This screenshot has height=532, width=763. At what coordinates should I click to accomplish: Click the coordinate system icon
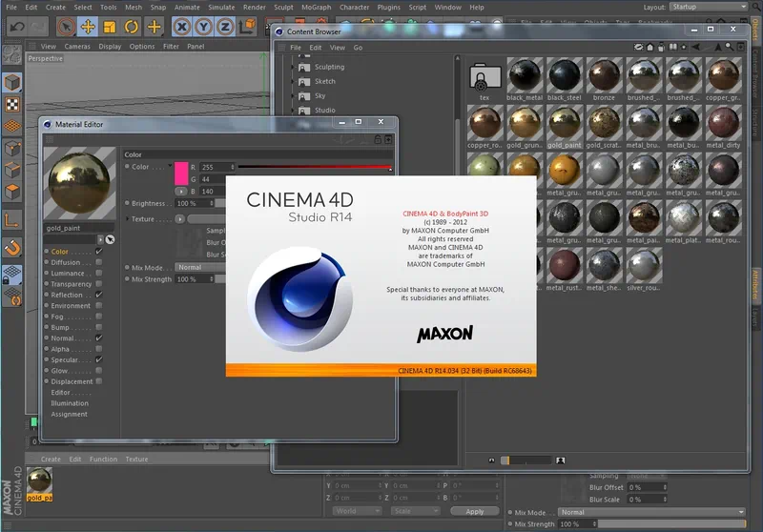(247, 27)
